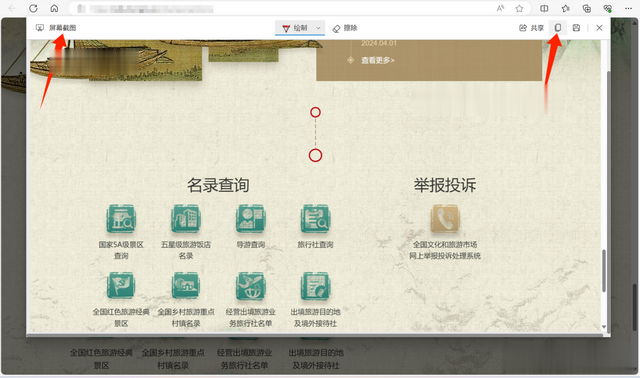The height and width of the screenshot is (378, 640).
Task: Open the phone complaint system icon
Action: coord(445,219)
